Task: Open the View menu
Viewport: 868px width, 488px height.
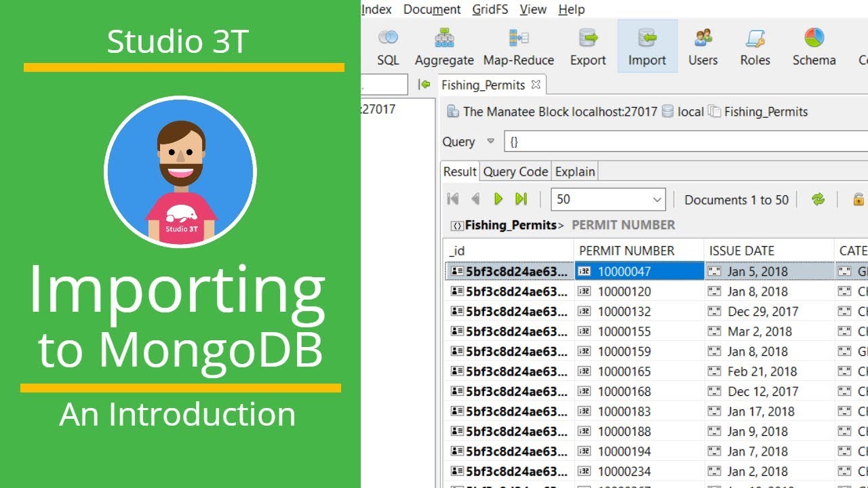Action: pyautogui.click(x=533, y=9)
